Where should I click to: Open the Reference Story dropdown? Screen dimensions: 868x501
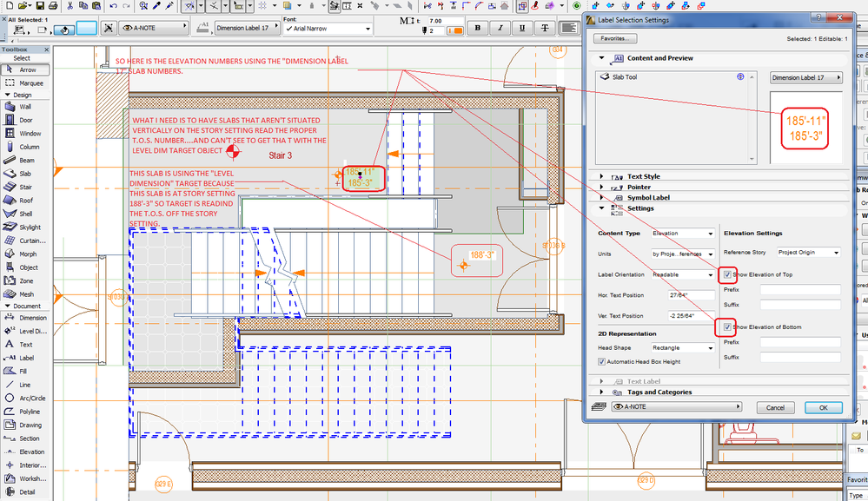(x=808, y=253)
